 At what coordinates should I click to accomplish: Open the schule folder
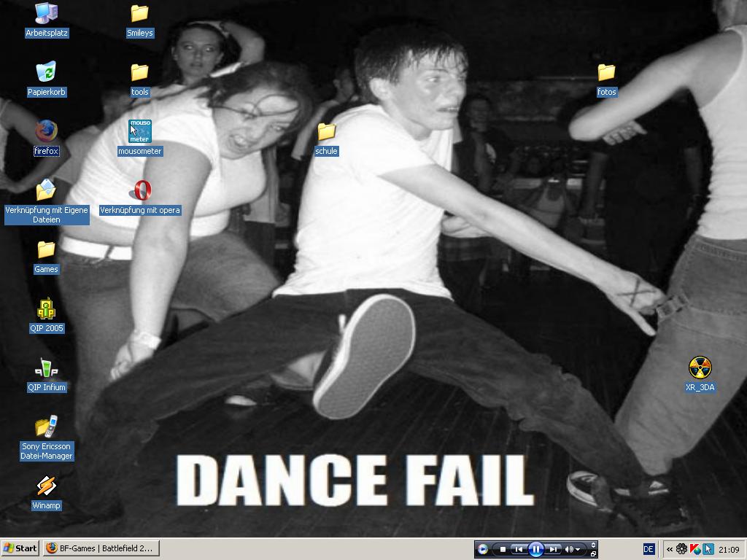[326, 132]
